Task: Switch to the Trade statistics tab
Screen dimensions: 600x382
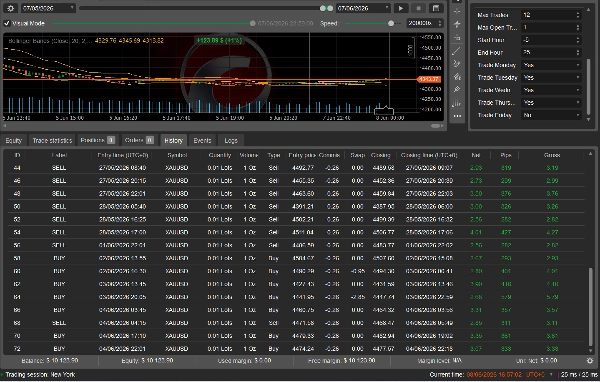Action: coord(52,141)
